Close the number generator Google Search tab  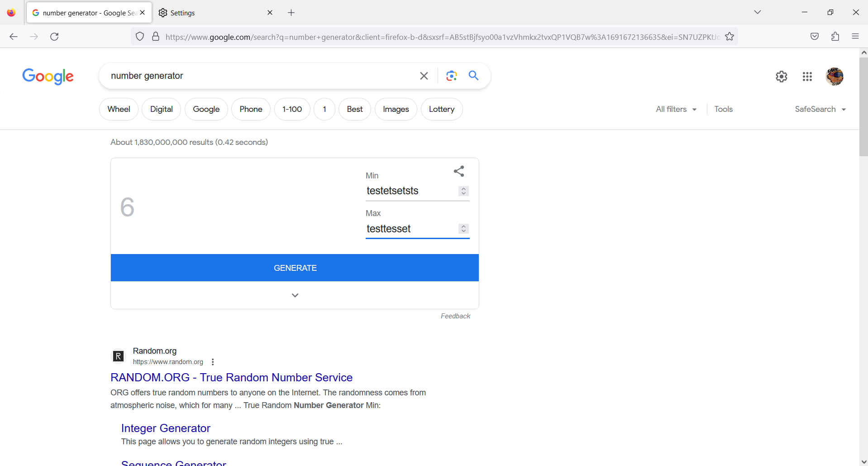tap(143, 13)
